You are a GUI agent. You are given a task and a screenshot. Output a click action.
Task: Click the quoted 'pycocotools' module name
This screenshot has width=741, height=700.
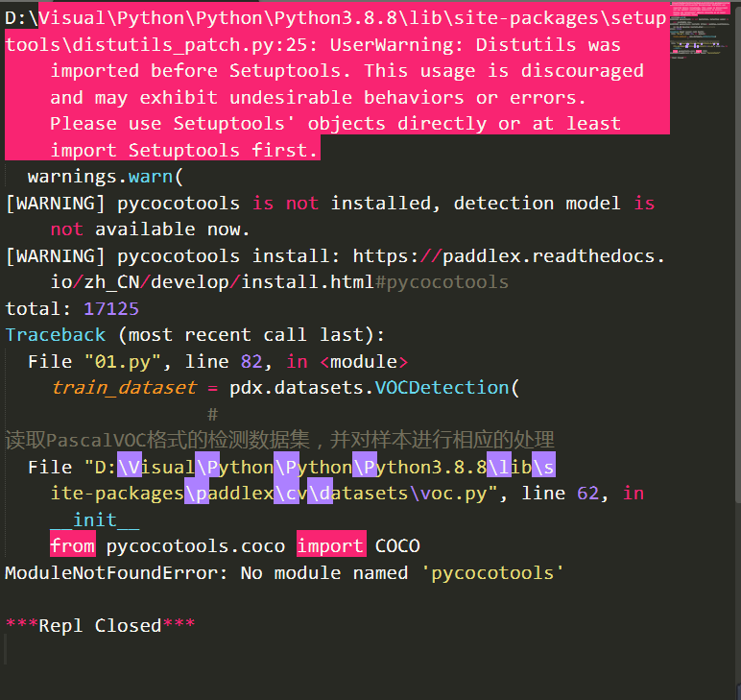click(492, 573)
